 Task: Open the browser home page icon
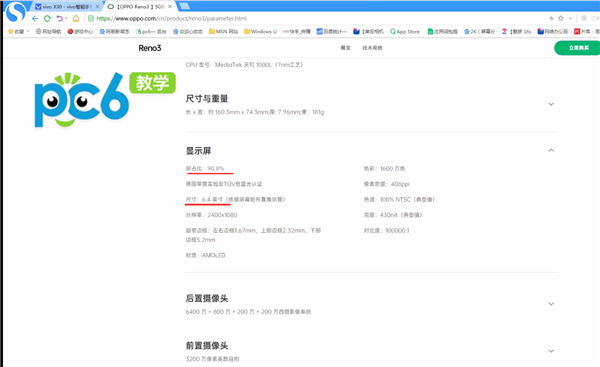point(76,18)
